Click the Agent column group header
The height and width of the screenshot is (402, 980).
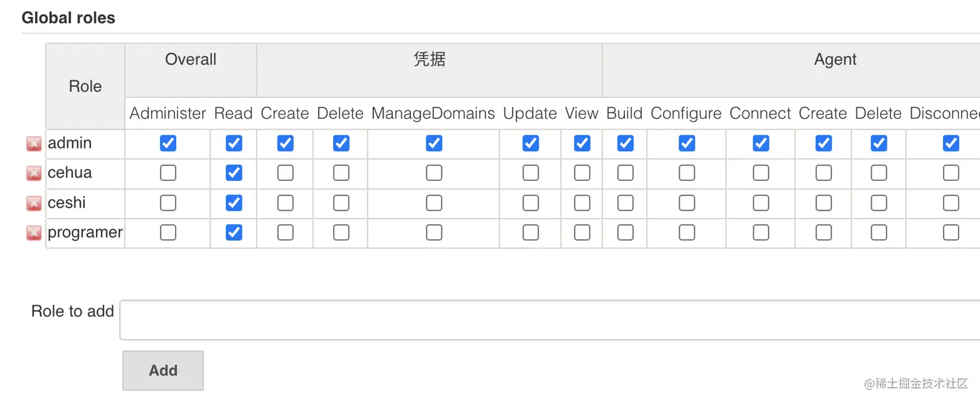click(x=835, y=60)
